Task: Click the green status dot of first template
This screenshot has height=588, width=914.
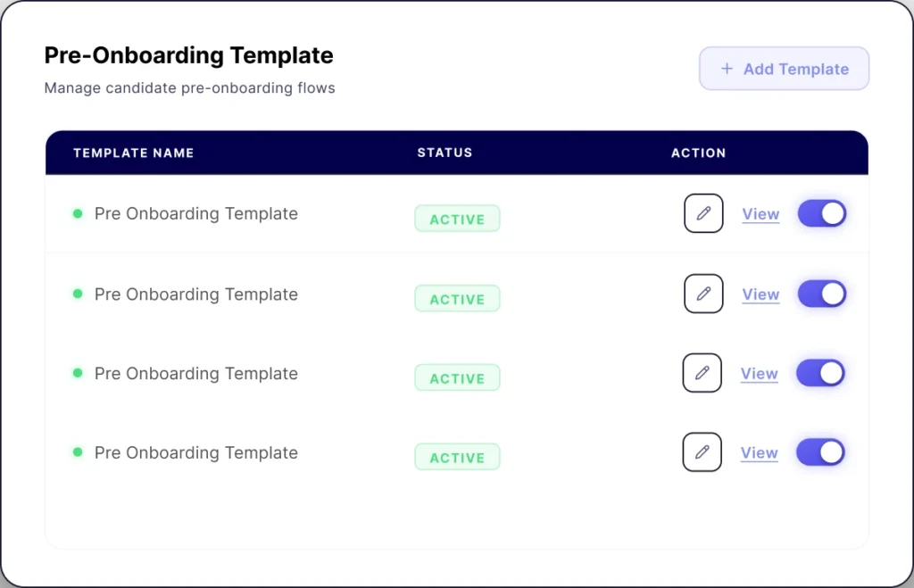Action: (x=78, y=213)
